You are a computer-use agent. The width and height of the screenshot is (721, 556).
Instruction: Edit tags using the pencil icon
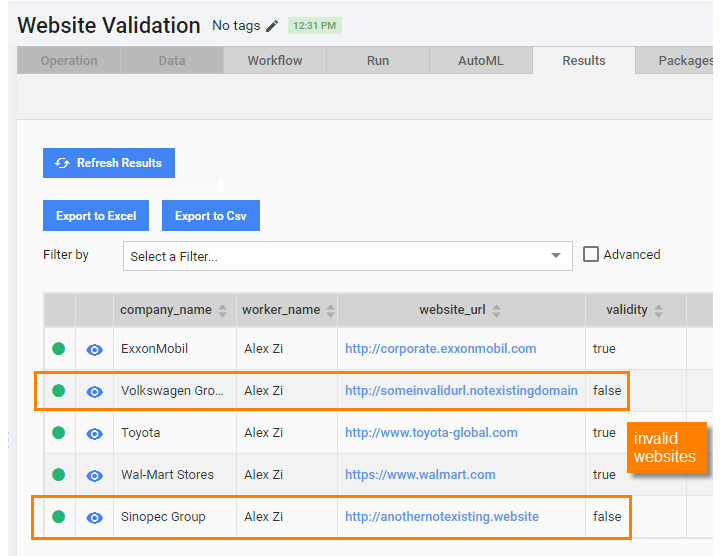pos(272,26)
